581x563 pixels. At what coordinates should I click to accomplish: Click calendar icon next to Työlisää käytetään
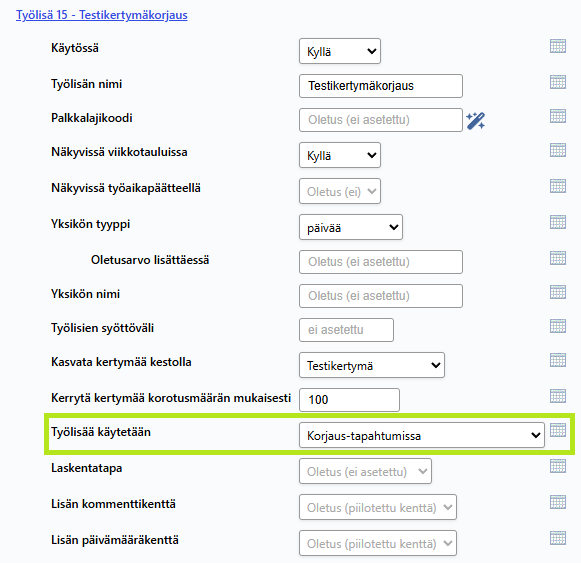coord(558,430)
